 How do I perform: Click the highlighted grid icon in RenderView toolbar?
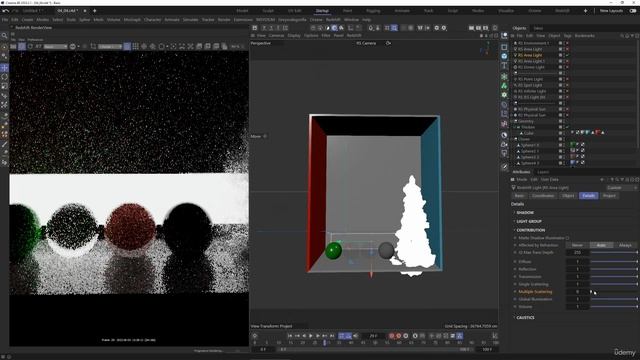click(x=127, y=47)
